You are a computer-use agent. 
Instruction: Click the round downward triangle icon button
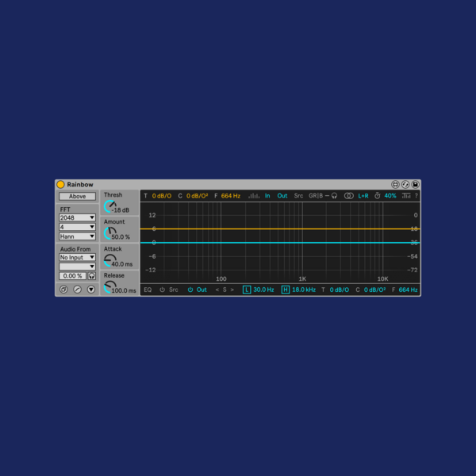pos(91,290)
